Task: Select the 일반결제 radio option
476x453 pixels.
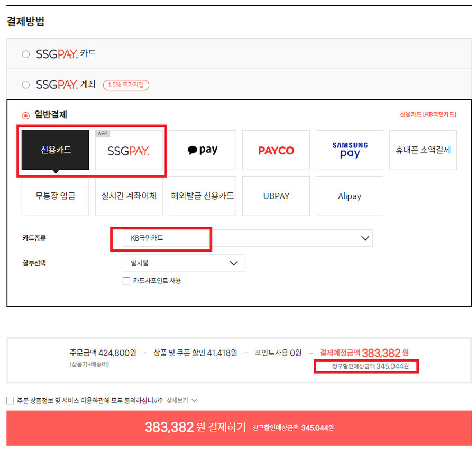Action: pos(26,115)
